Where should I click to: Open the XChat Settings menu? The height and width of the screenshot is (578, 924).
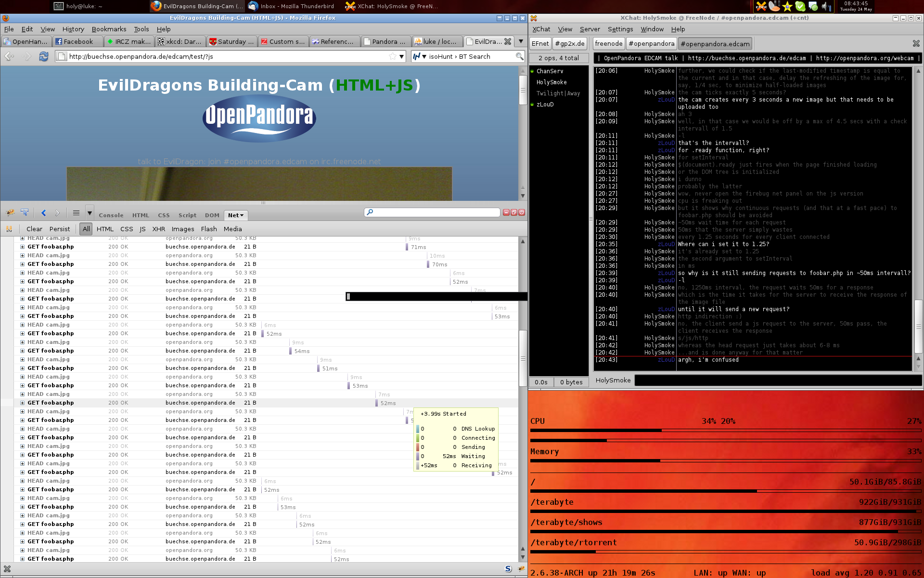point(620,29)
